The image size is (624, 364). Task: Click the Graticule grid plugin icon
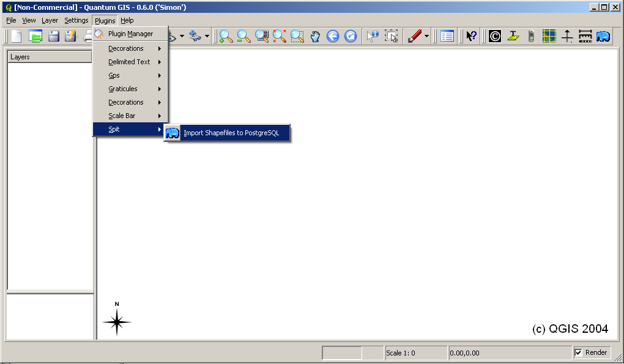549,36
